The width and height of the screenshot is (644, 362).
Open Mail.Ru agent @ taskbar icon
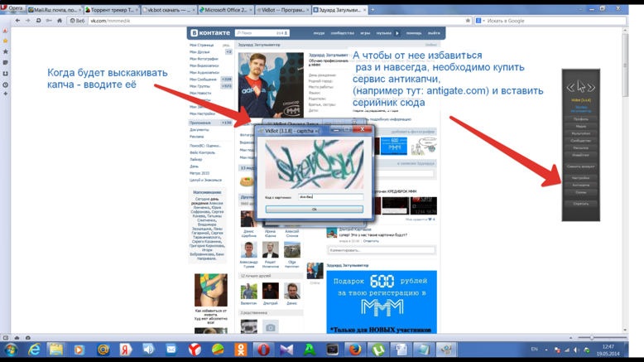(103, 350)
